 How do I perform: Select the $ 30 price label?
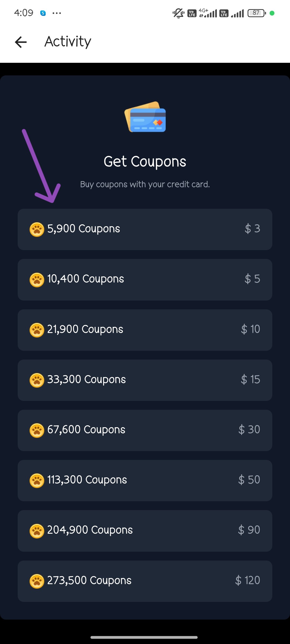pos(249,430)
